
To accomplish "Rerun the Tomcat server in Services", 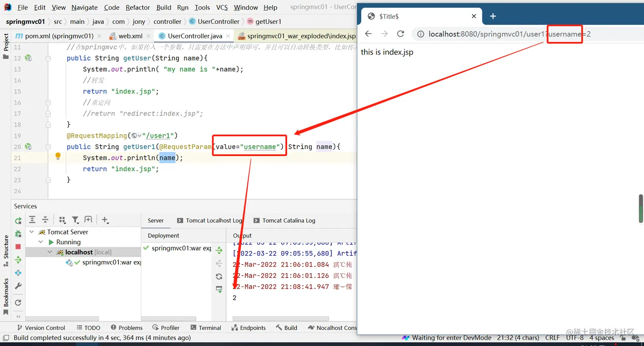I will 18,221.
